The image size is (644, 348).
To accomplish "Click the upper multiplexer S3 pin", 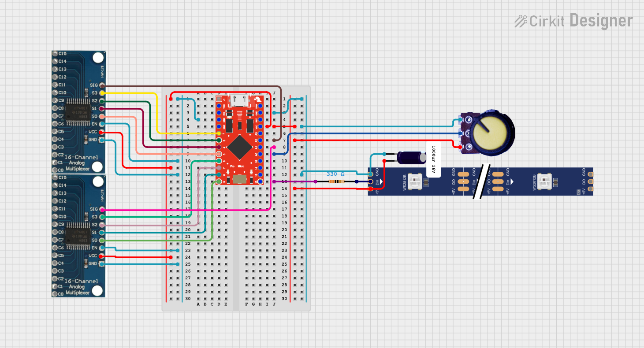I will click(102, 93).
